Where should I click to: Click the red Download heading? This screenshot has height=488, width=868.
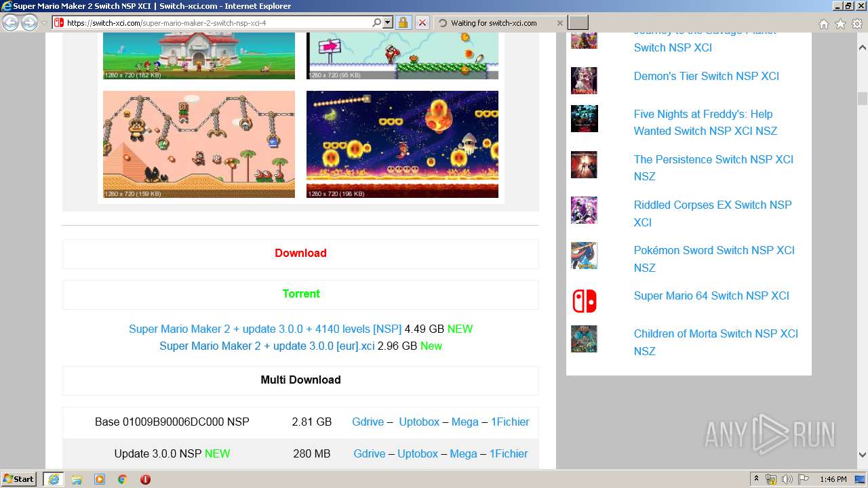click(300, 253)
